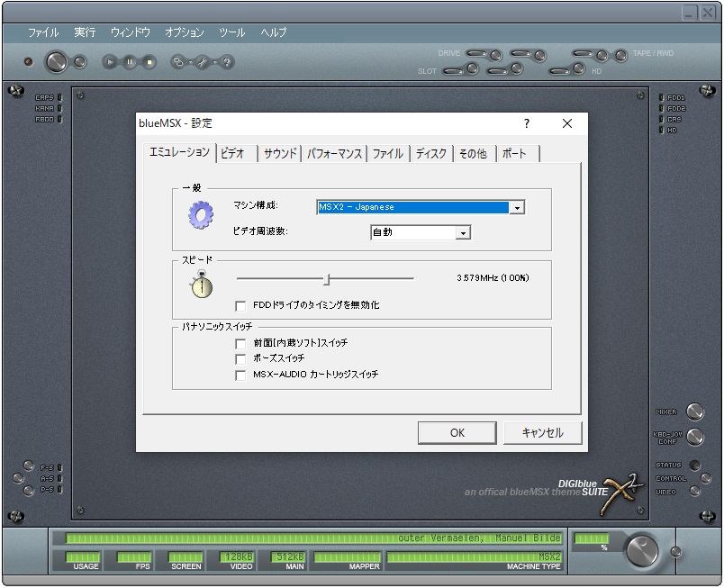Enable FDDドライブのタイミングを無効化 checkbox

[x=240, y=305]
